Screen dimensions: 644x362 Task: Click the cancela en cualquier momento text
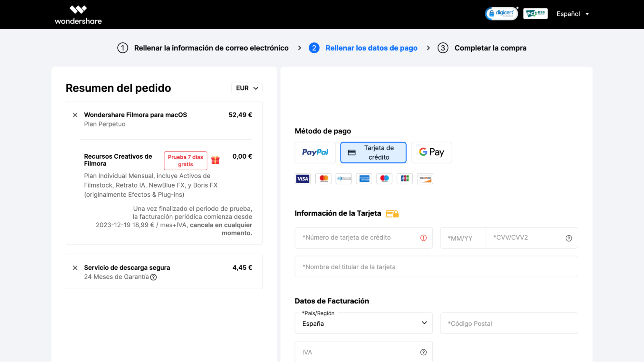pyautogui.click(x=221, y=229)
